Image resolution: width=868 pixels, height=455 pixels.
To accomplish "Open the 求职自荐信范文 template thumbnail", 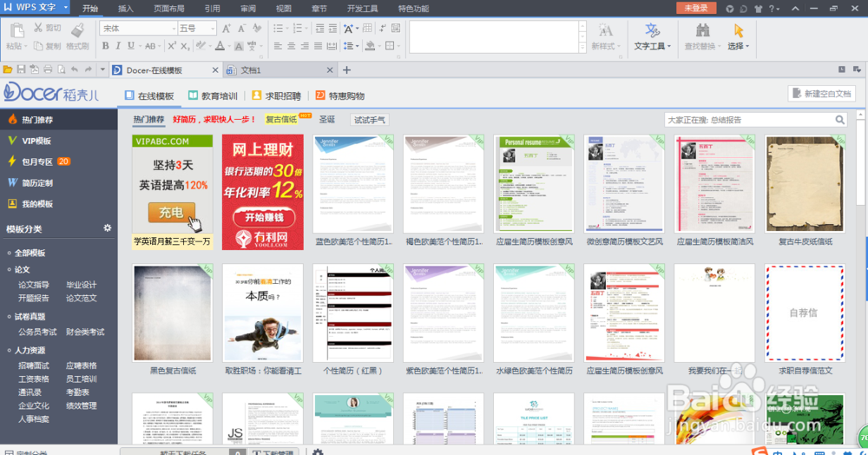I will (x=805, y=313).
